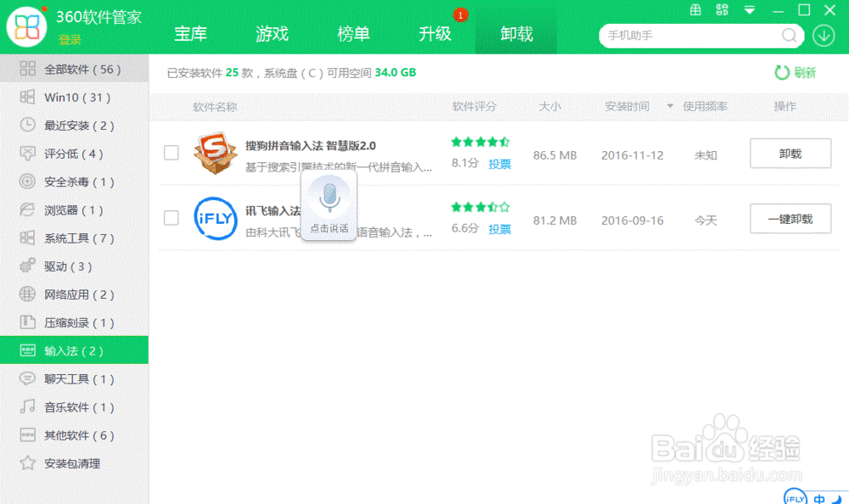Click the 登录 login link
849x504 pixels.
click(x=70, y=40)
